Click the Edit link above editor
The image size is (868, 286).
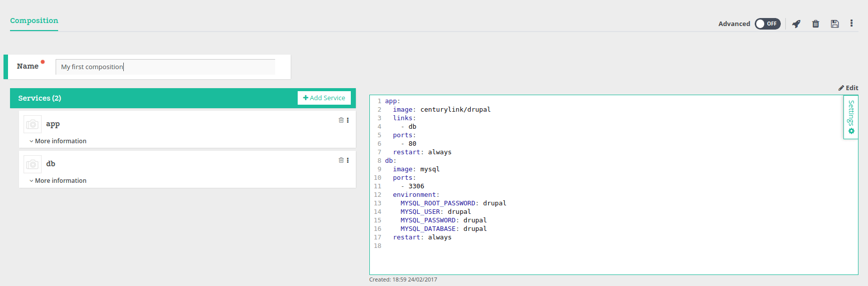pos(848,88)
